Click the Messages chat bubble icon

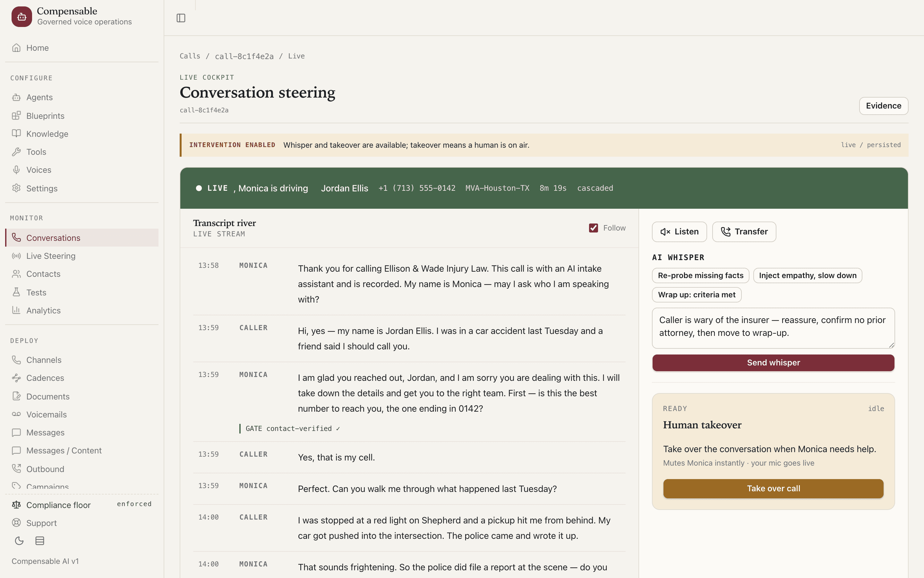click(16, 432)
